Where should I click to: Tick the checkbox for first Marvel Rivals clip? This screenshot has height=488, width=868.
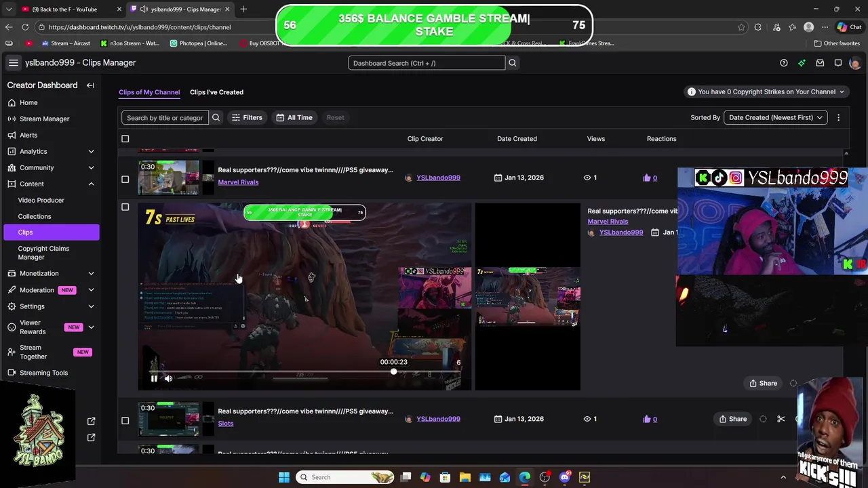125,180
